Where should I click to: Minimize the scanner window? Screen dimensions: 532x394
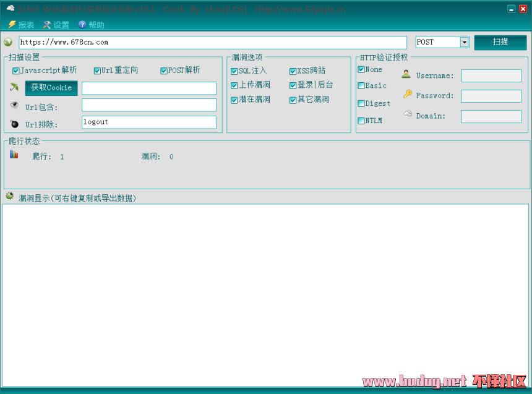(512, 9)
